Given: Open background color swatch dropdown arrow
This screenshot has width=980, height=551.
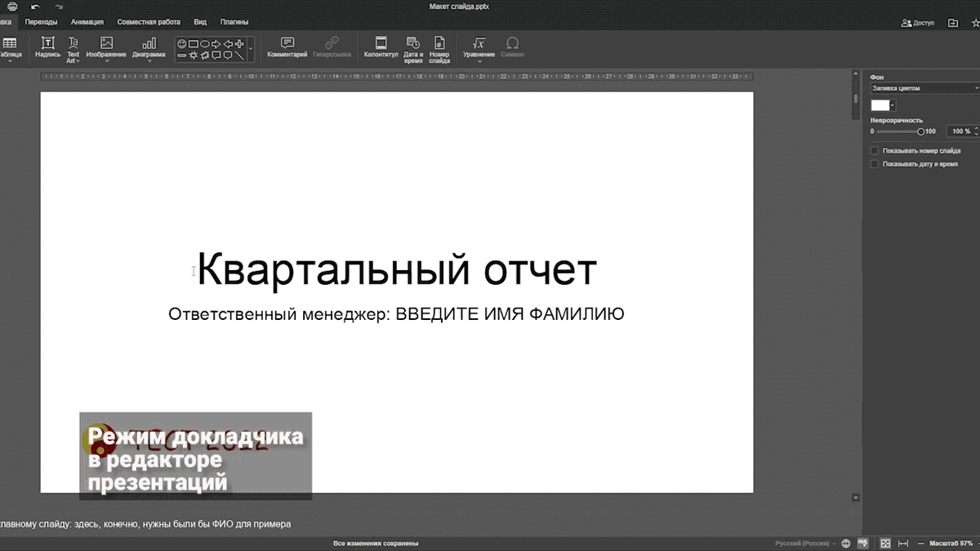Looking at the screenshot, I should (893, 105).
